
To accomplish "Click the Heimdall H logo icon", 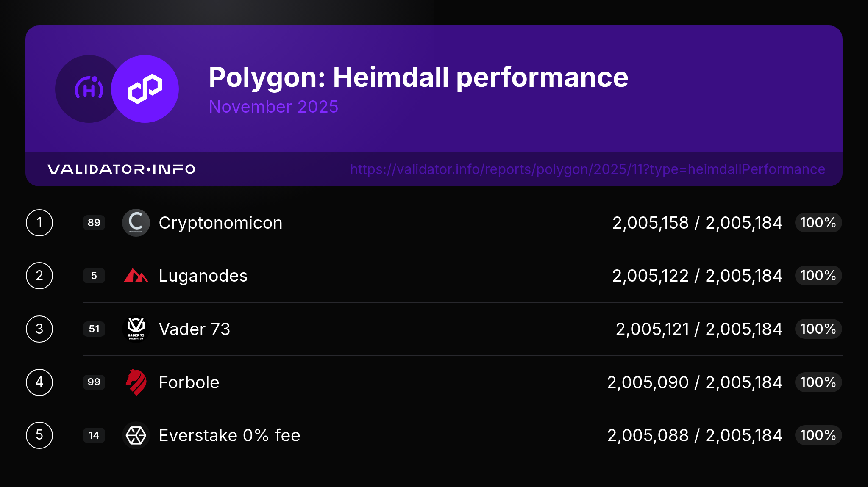I will tap(88, 89).
